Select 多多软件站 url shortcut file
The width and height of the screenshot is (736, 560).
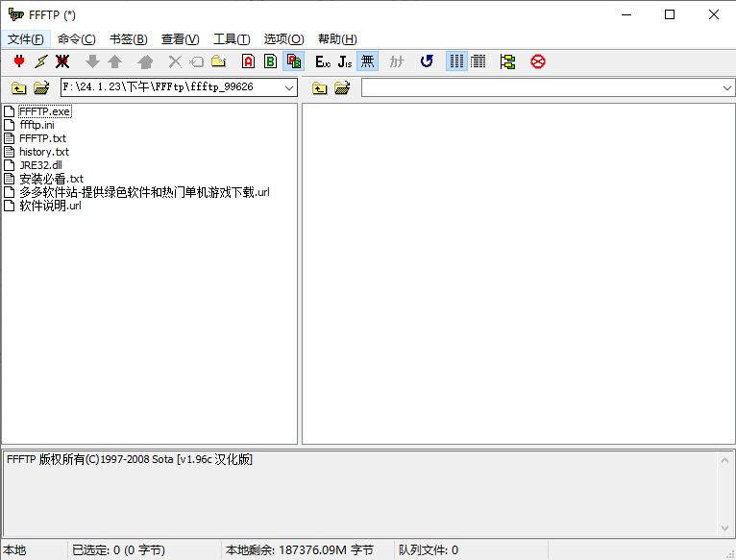point(144,192)
